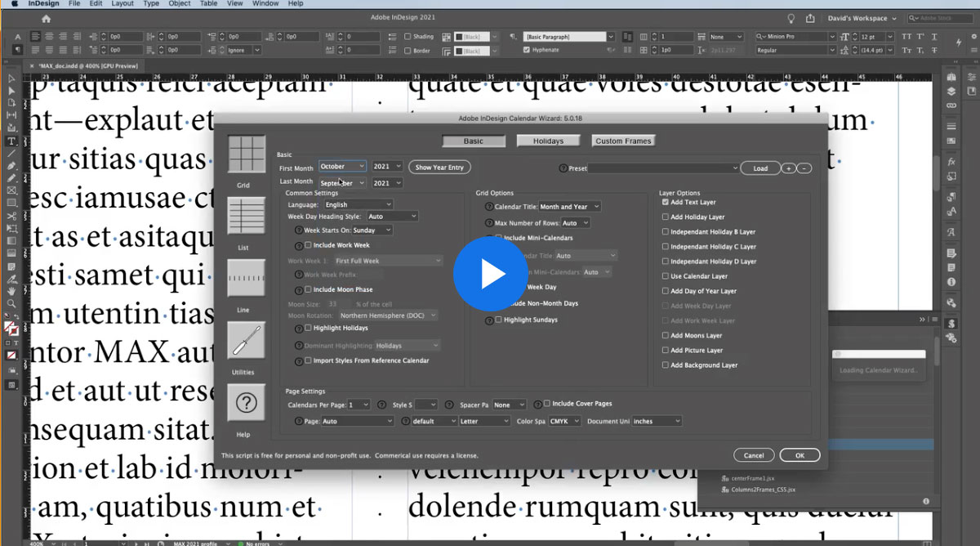Image resolution: width=980 pixels, height=546 pixels.
Task: Select the Scissors tool
Action: (11, 217)
